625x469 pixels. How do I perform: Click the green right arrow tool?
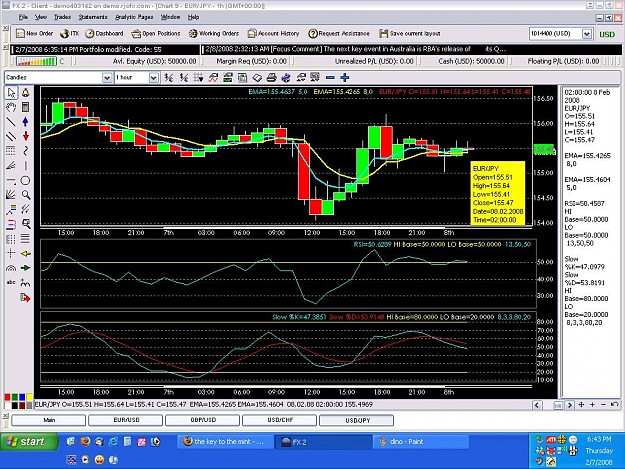26,268
